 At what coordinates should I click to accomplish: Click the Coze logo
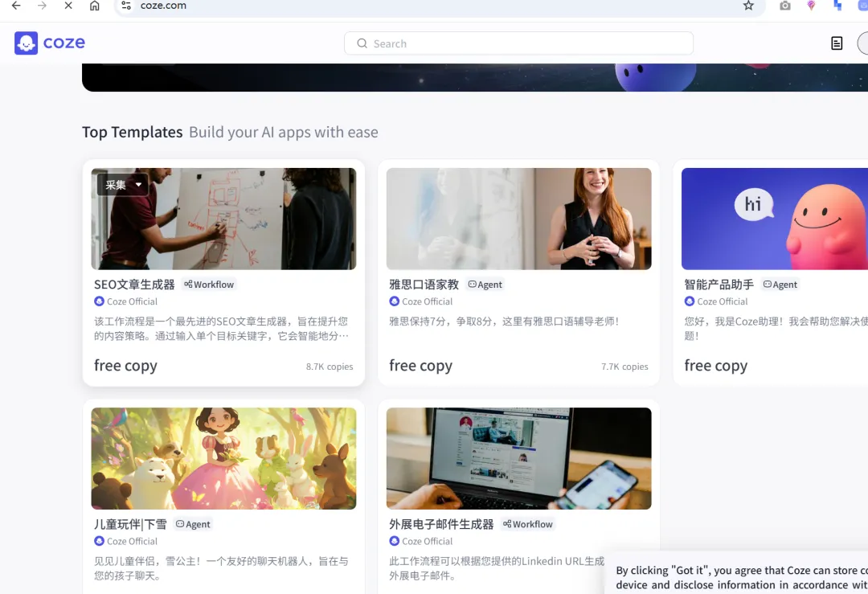click(50, 43)
